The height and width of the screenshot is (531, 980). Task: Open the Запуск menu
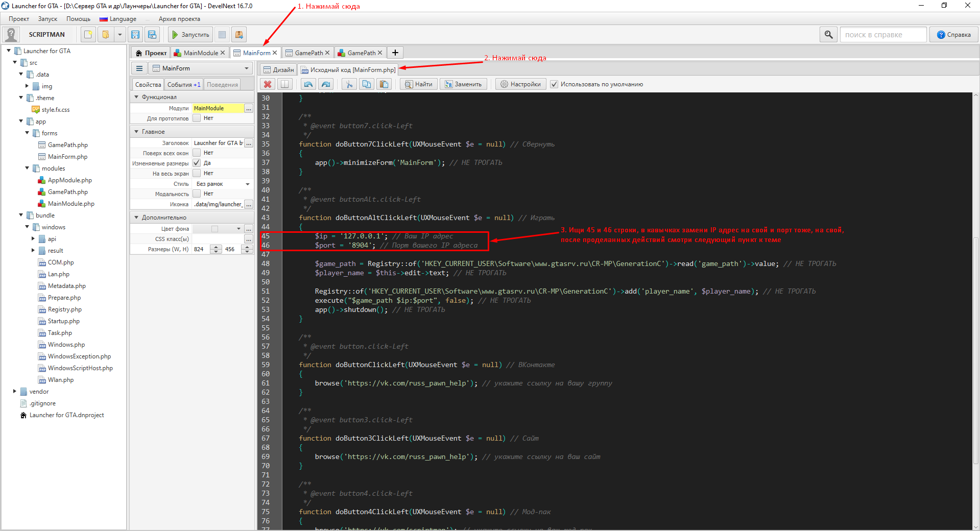[47, 19]
